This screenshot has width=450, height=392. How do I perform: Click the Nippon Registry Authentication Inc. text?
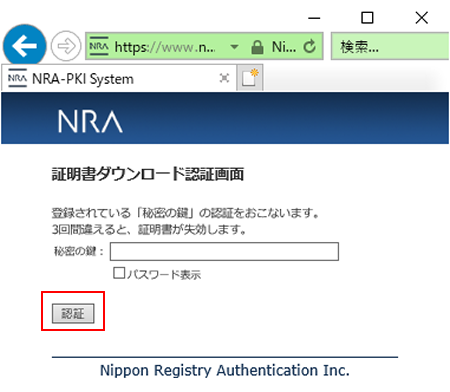225,370
